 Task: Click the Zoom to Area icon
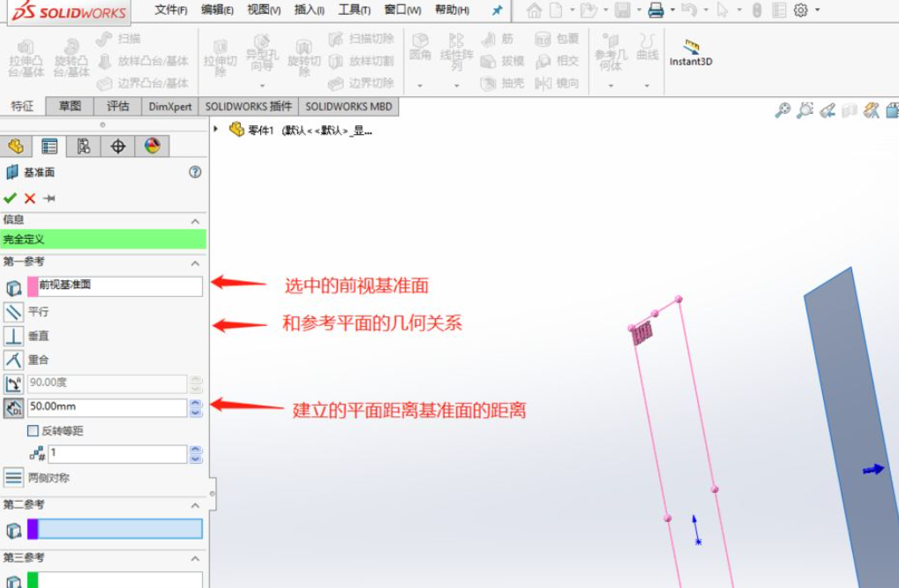pos(805,110)
